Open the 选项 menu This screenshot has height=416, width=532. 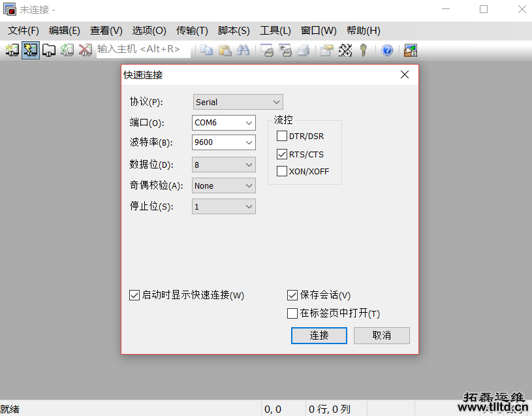(149, 30)
